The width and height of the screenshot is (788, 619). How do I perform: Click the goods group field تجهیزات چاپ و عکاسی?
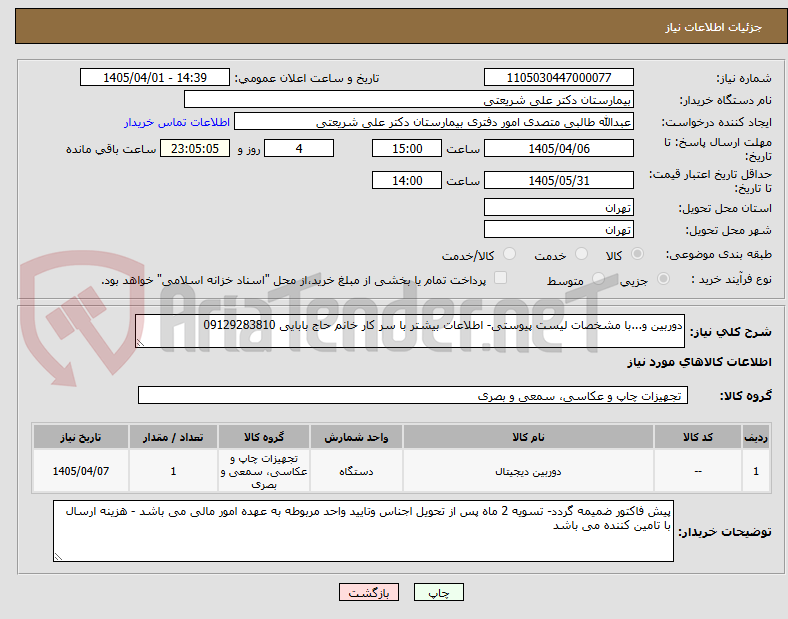tap(413, 395)
